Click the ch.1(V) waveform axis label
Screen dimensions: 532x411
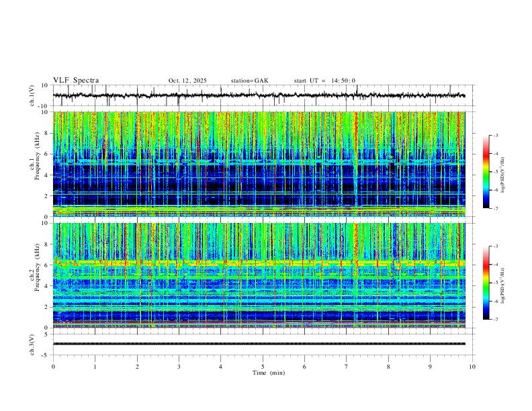pyautogui.click(x=32, y=95)
